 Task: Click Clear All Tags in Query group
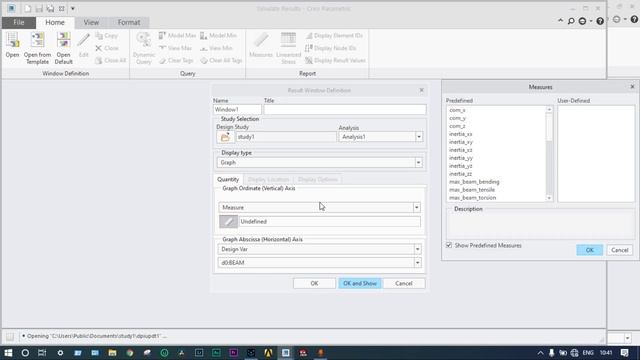tap(221, 60)
